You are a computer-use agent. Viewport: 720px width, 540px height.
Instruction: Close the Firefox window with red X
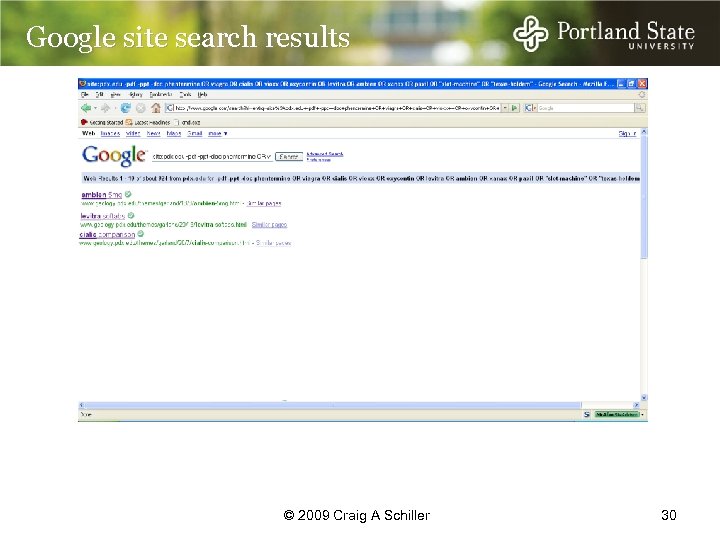[x=642, y=84]
